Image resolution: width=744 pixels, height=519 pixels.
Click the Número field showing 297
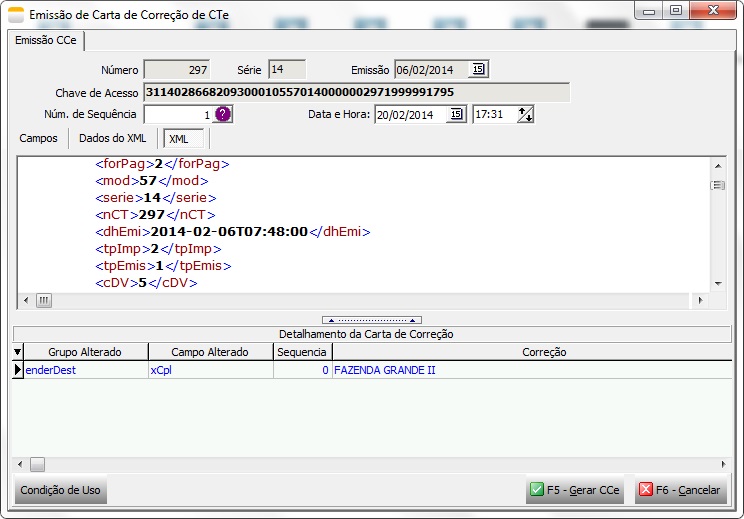[x=177, y=70]
